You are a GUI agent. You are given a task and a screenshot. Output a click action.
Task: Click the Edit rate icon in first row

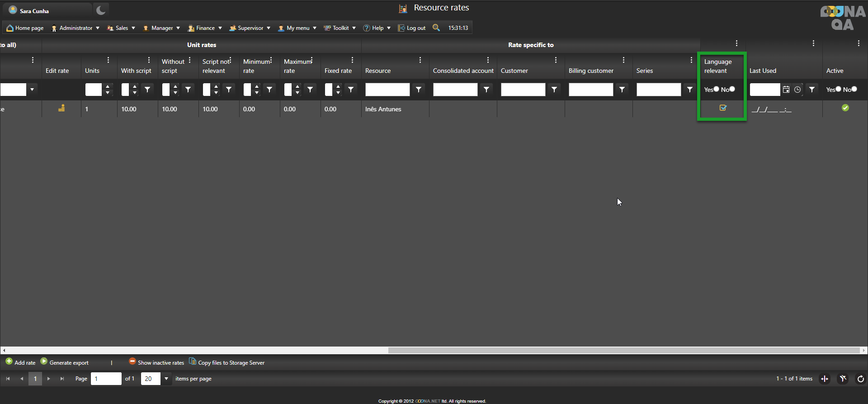[61, 108]
